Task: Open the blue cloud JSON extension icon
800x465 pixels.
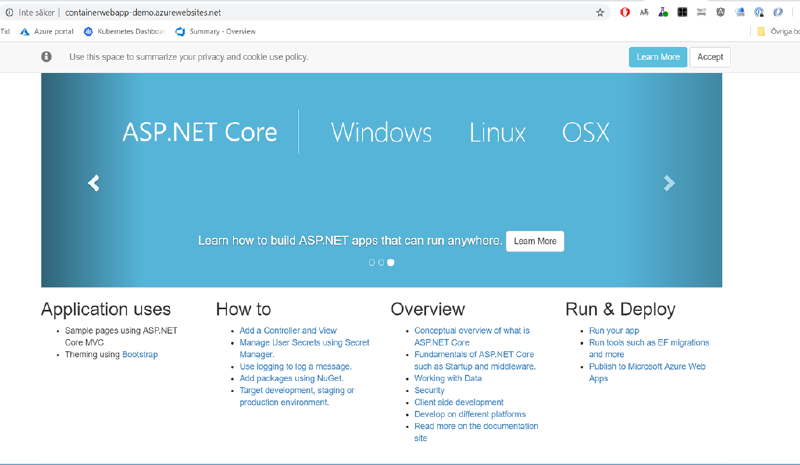Action: tap(740, 12)
